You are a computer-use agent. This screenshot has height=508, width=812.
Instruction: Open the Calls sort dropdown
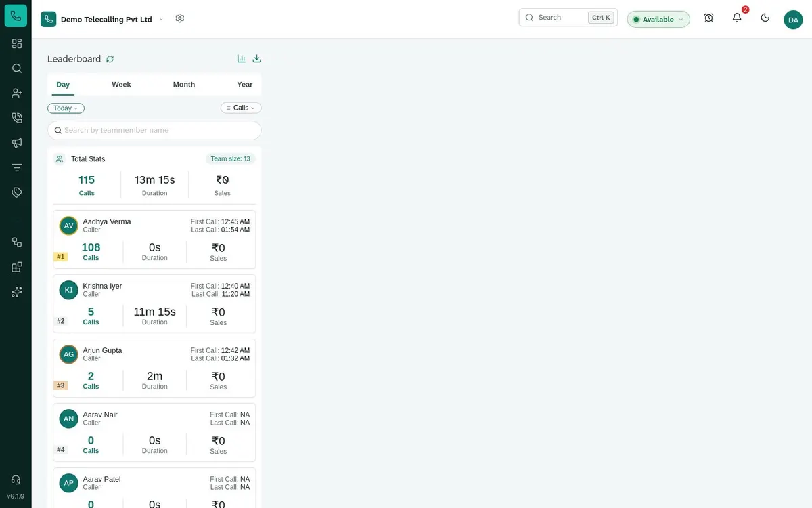pyautogui.click(x=241, y=108)
